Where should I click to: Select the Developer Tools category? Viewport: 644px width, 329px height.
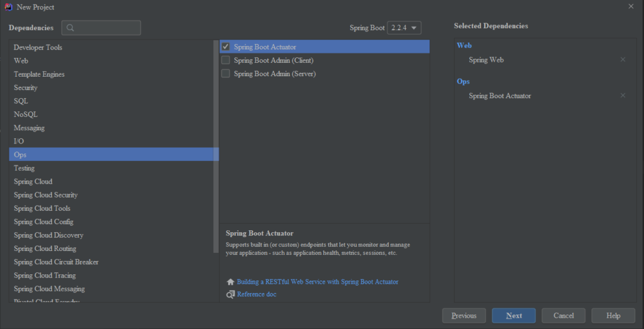click(x=38, y=47)
